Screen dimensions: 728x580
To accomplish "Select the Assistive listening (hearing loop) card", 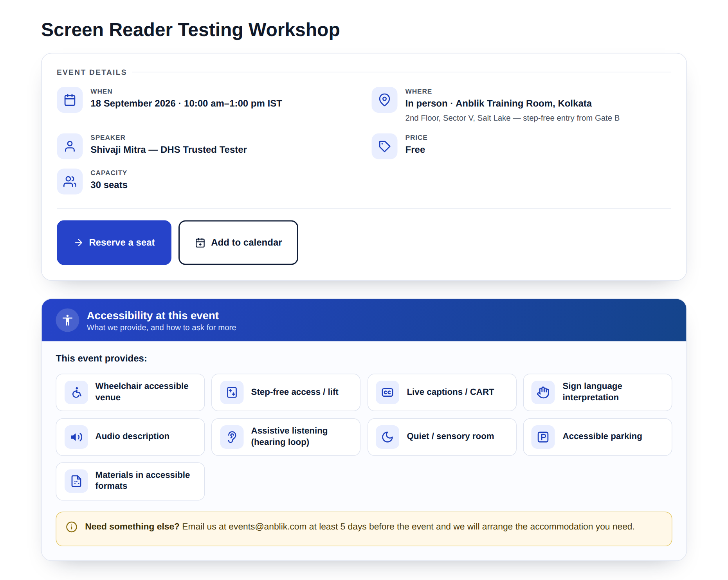I will click(x=286, y=437).
